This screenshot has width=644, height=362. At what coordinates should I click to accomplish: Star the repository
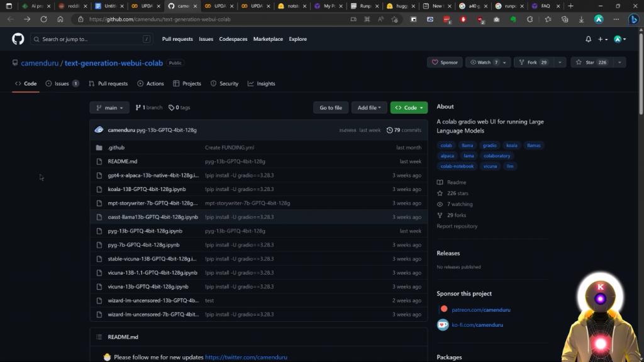click(x=591, y=62)
